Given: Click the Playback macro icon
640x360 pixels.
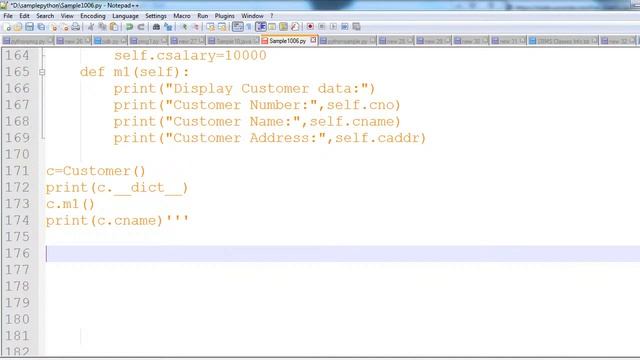Looking at the screenshot, I should (333, 27).
